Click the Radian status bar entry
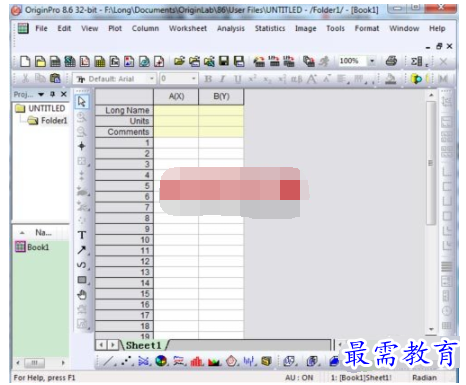Screen dimensions: 466x385 (x=424, y=378)
